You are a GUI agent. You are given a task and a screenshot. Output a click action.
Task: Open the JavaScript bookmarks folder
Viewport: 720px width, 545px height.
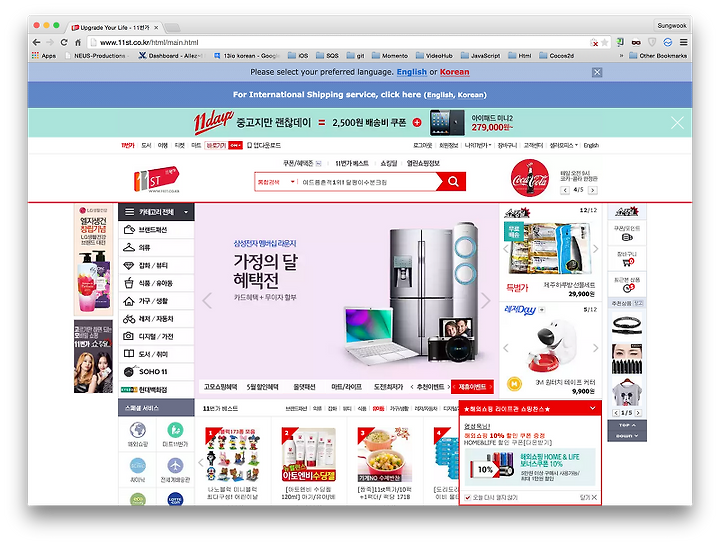(480, 56)
